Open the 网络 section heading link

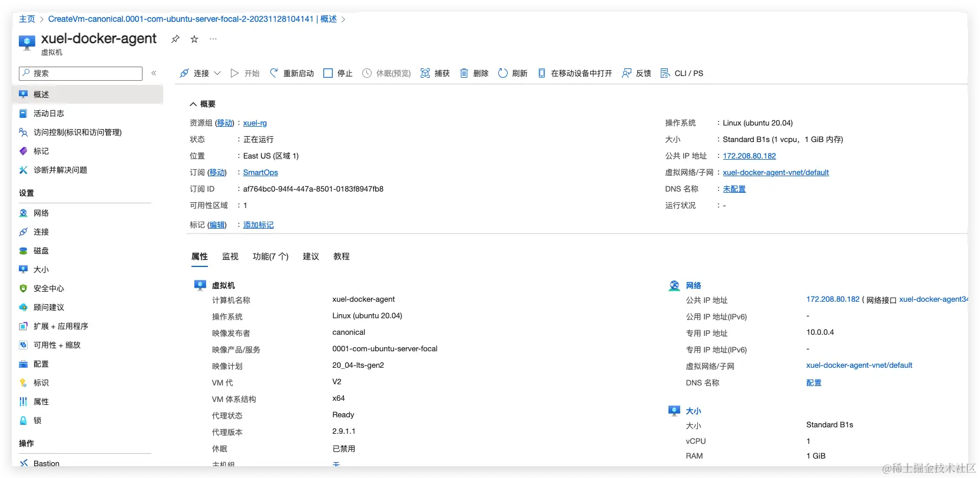tap(693, 285)
